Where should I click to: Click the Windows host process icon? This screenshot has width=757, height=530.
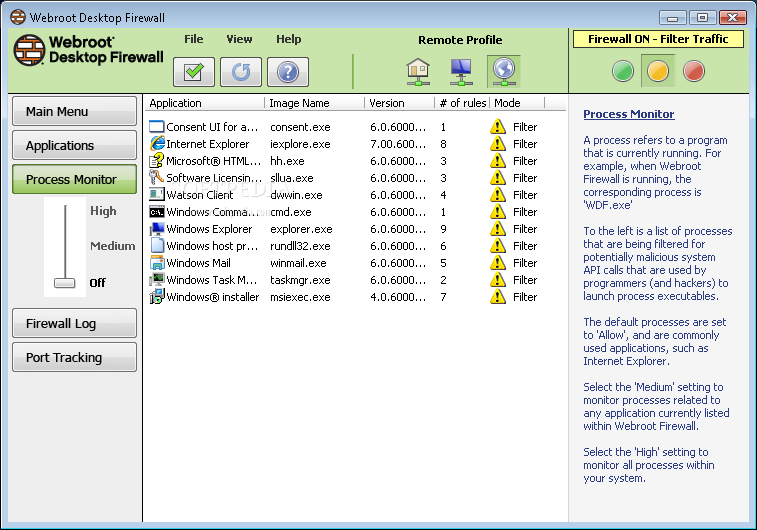tap(157, 246)
